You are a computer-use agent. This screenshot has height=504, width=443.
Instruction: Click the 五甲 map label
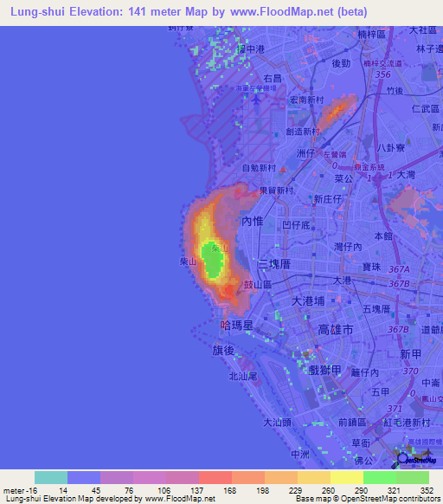click(x=381, y=392)
